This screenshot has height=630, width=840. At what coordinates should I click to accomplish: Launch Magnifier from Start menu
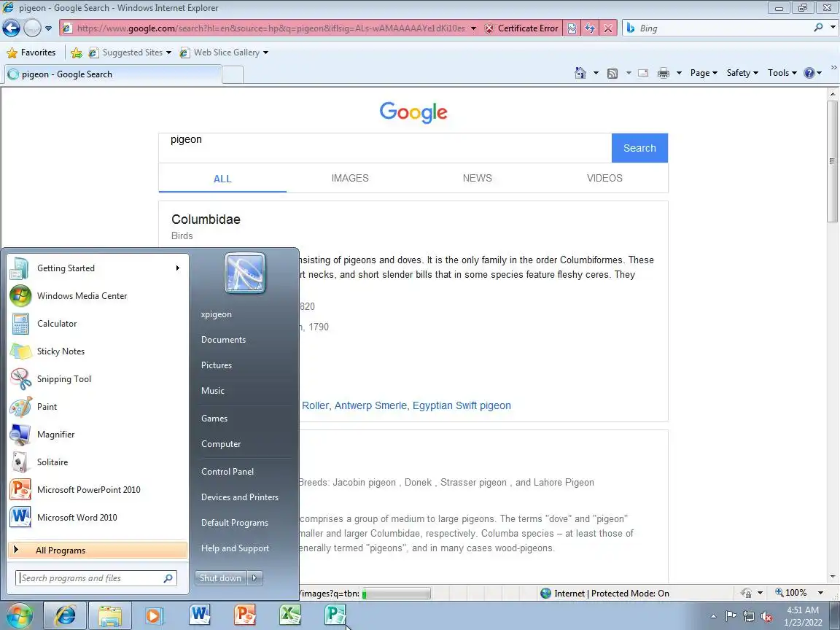point(96,435)
